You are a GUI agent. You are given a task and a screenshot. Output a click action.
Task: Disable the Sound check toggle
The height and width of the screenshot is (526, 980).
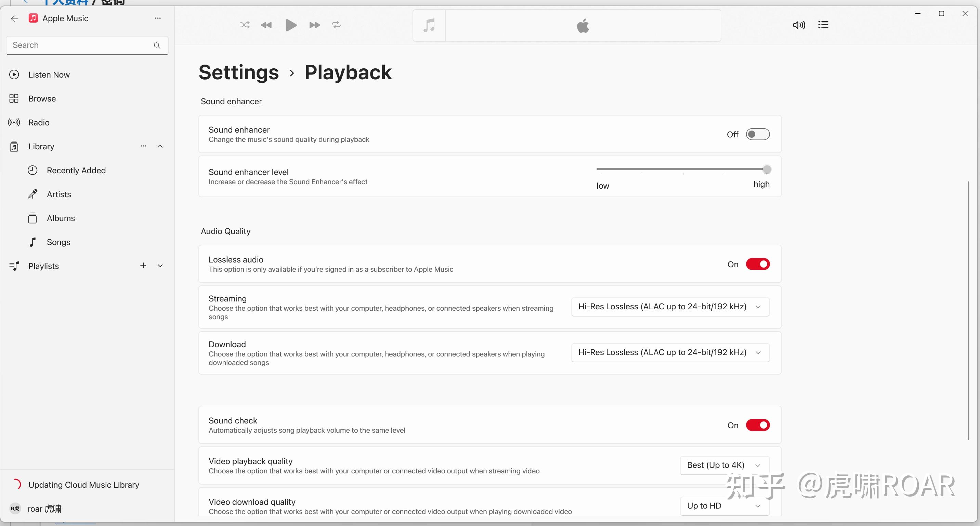click(x=757, y=425)
